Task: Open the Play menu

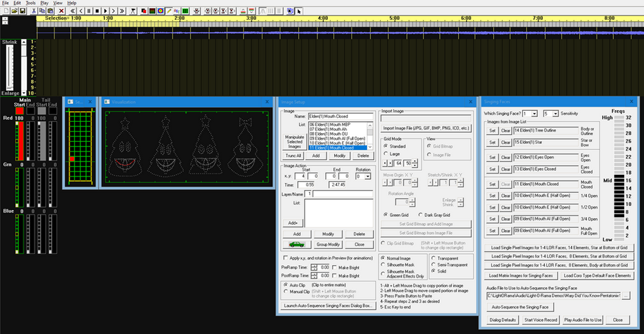Action: [45, 3]
